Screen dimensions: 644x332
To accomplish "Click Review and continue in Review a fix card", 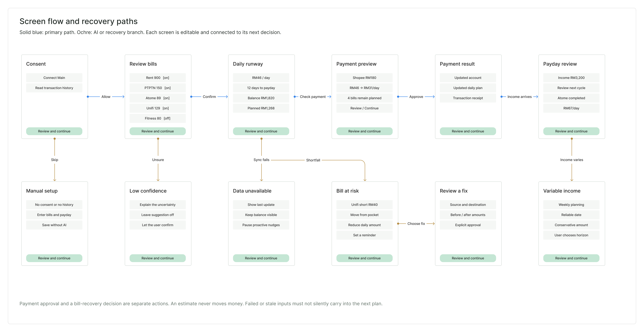I will (468, 258).
